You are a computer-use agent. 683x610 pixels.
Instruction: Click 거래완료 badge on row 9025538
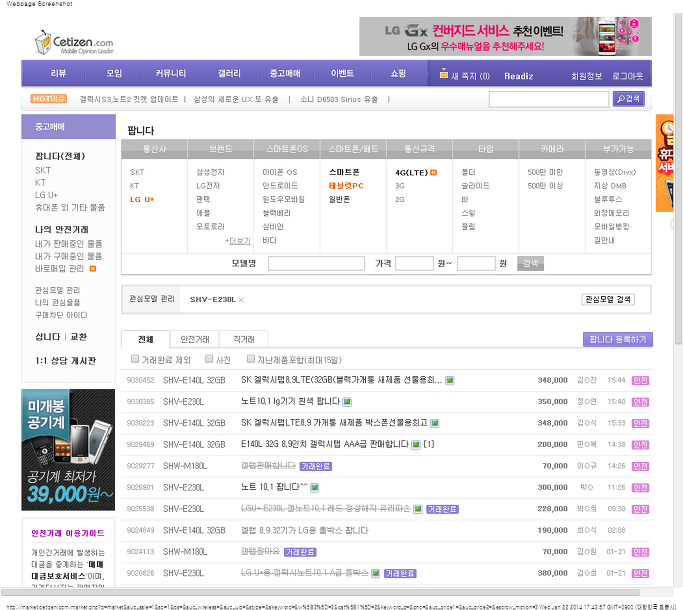pos(442,509)
